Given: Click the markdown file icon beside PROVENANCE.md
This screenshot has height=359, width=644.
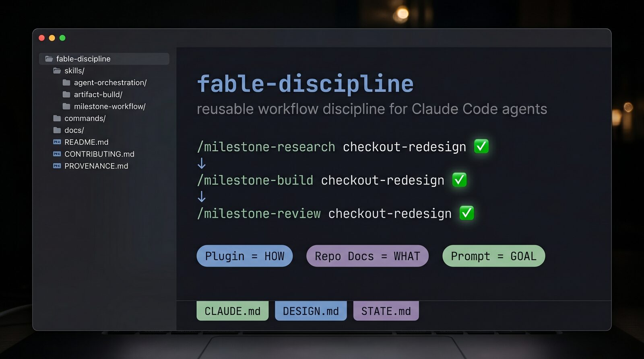Looking at the screenshot, I should tap(57, 166).
